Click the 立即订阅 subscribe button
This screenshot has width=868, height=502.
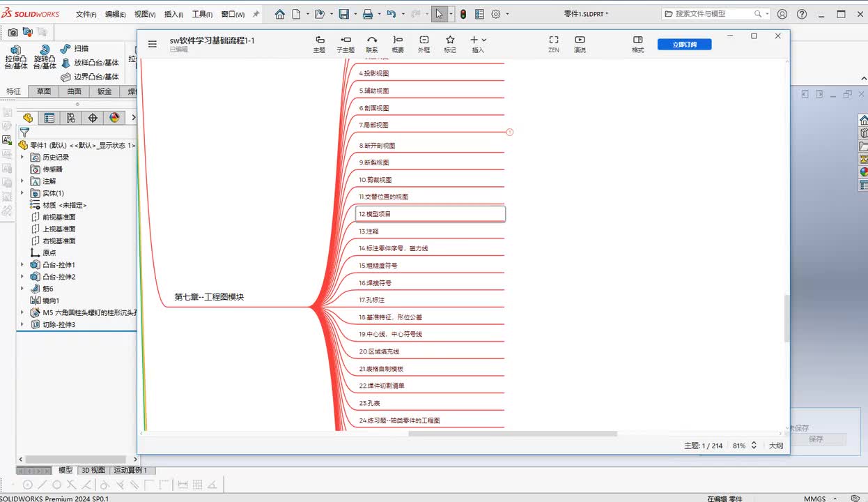point(684,45)
